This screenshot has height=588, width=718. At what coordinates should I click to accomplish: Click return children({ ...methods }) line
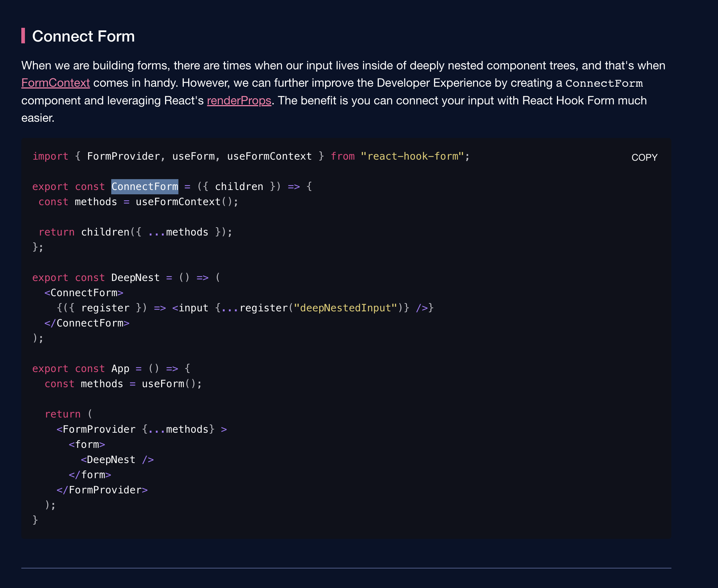pyautogui.click(x=135, y=232)
